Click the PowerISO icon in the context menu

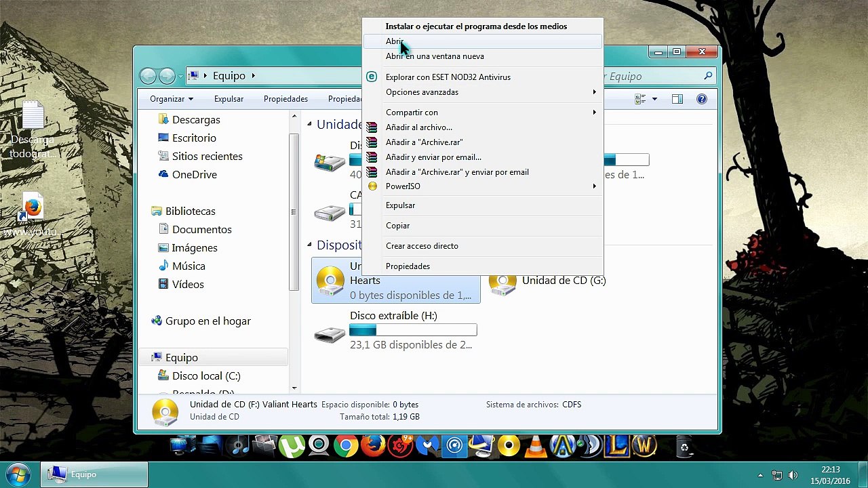coord(372,186)
